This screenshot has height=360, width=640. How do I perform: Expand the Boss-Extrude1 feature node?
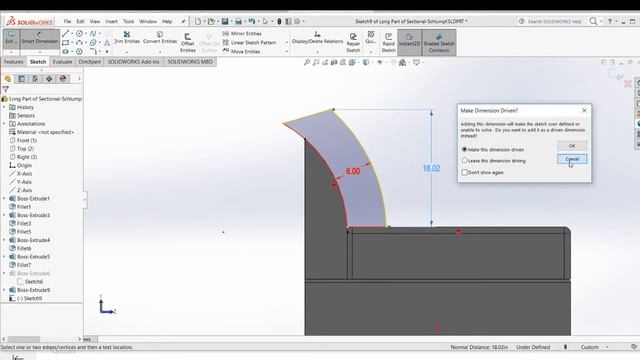[4, 198]
